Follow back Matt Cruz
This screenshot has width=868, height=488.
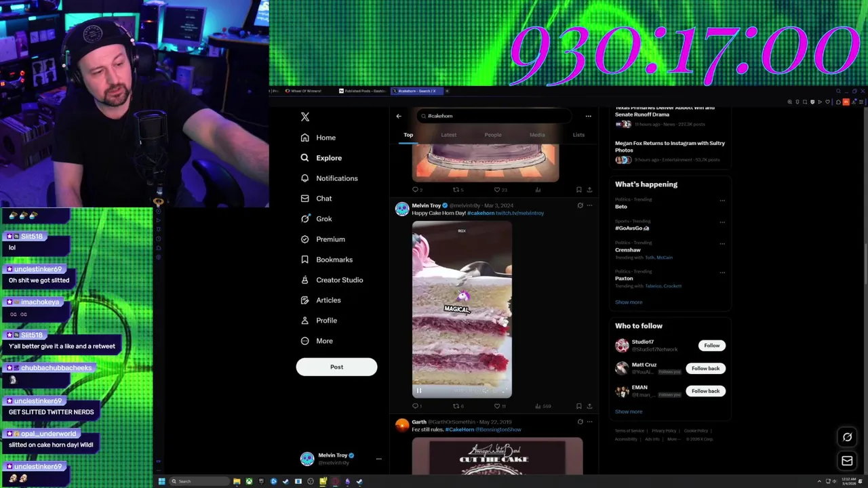pos(705,368)
